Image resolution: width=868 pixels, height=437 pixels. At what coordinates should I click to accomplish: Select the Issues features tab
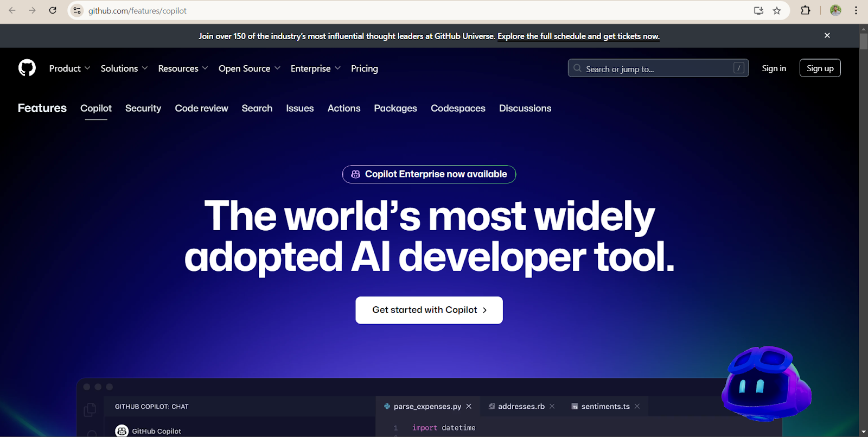click(300, 108)
